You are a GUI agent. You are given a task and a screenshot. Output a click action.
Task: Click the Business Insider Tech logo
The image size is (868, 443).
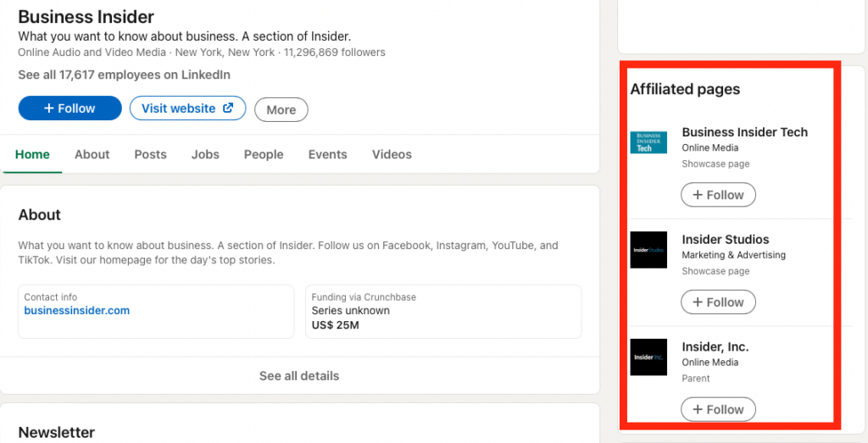point(648,142)
